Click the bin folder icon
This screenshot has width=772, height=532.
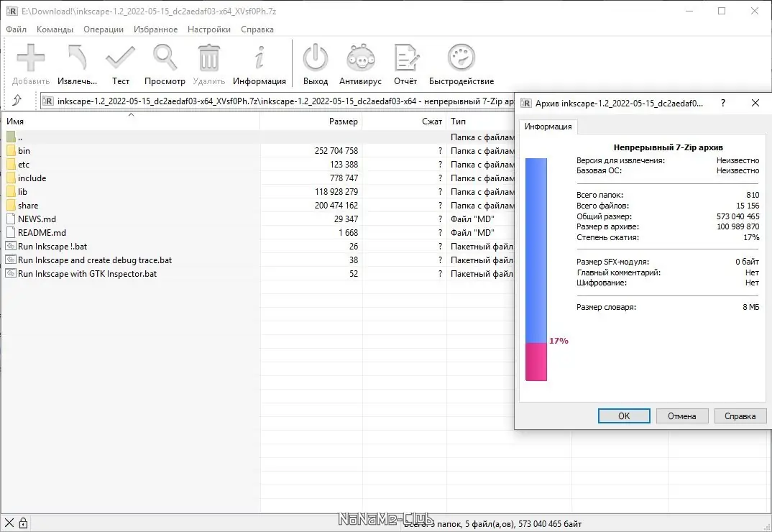click(11, 151)
